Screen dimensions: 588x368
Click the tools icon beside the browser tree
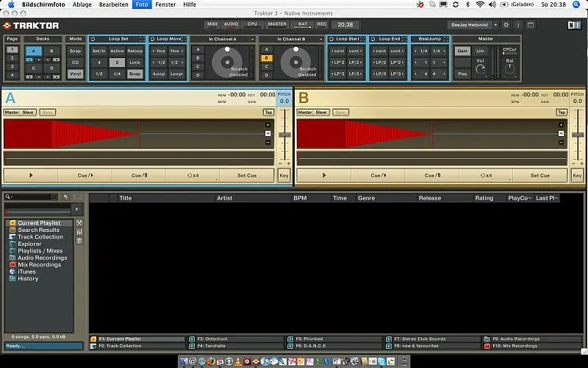[x=79, y=223]
